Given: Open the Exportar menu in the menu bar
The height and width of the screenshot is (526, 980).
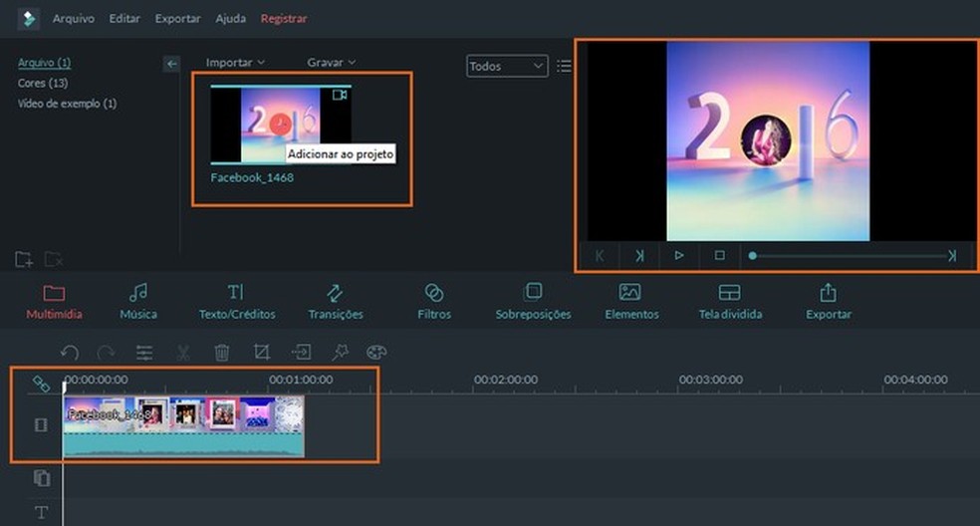Looking at the screenshot, I should pos(177,19).
